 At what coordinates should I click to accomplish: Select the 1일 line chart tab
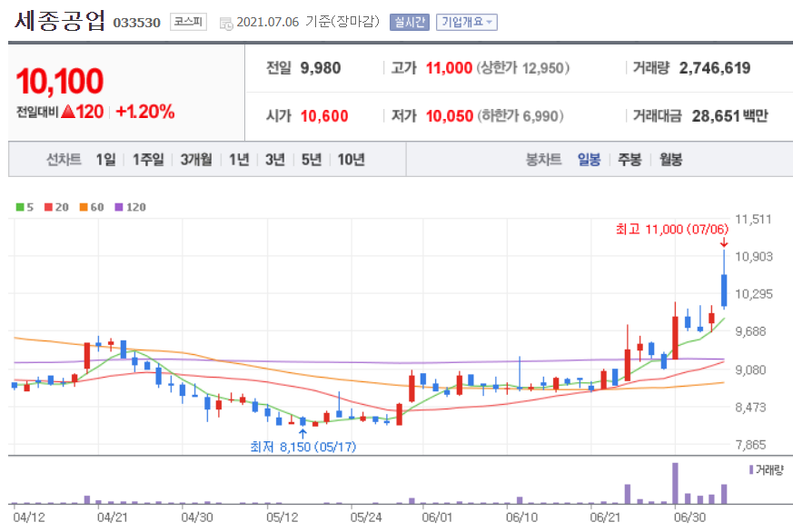pos(106,160)
